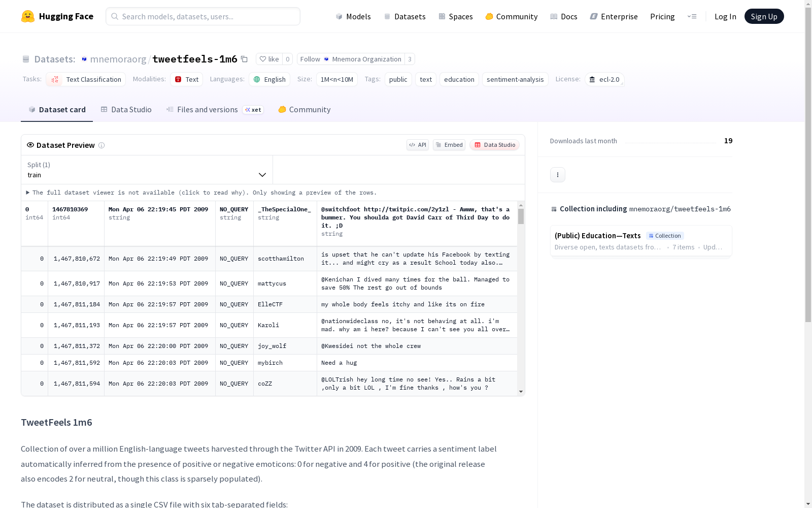Click the Dataset Preview info icon
The height and width of the screenshot is (508, 812).
coord(101,145)
